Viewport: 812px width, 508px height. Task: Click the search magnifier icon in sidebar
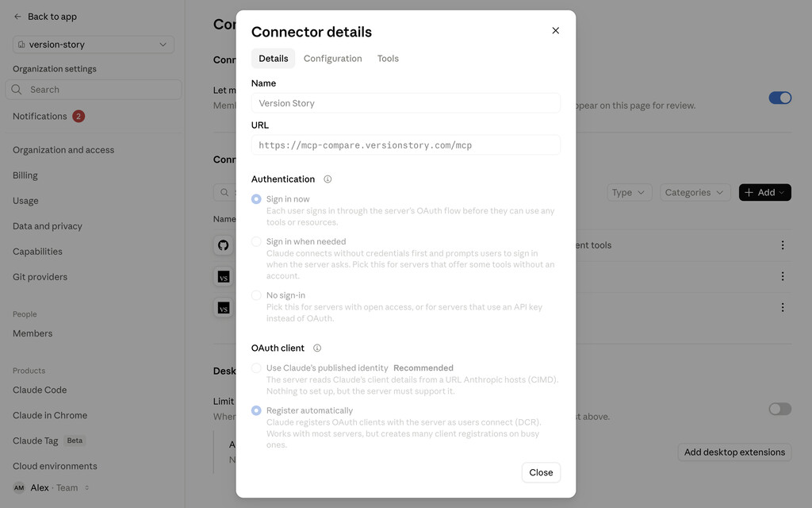(17, 90)
